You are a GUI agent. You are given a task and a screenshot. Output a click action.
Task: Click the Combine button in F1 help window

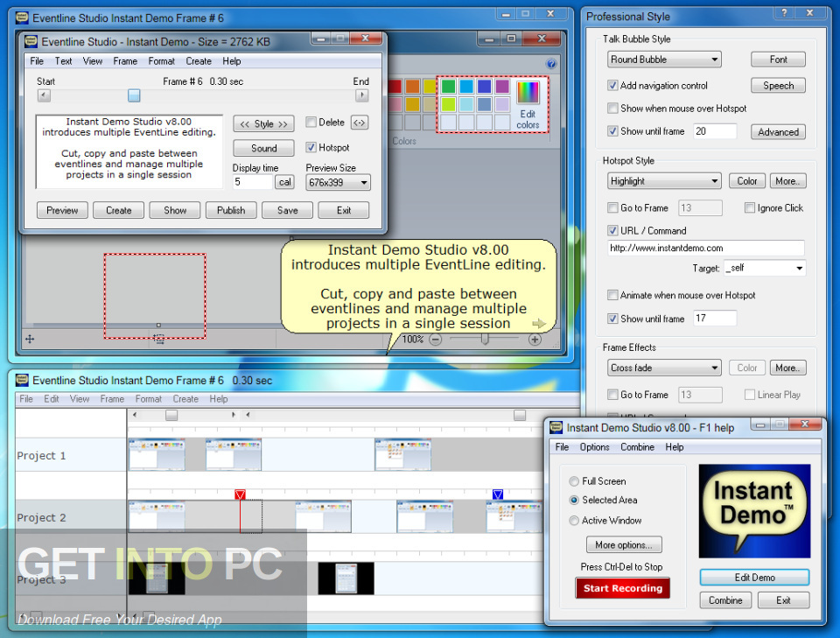click(x=725, y=600)
